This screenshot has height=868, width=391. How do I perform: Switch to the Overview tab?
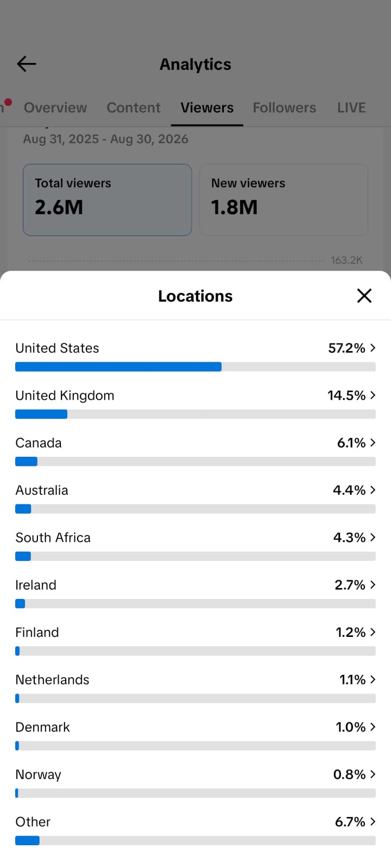[55, 107]
